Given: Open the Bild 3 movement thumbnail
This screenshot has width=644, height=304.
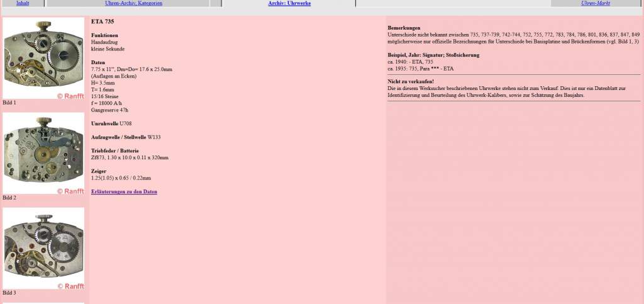Looking at the screenshot, I should (x=43, y=248).
